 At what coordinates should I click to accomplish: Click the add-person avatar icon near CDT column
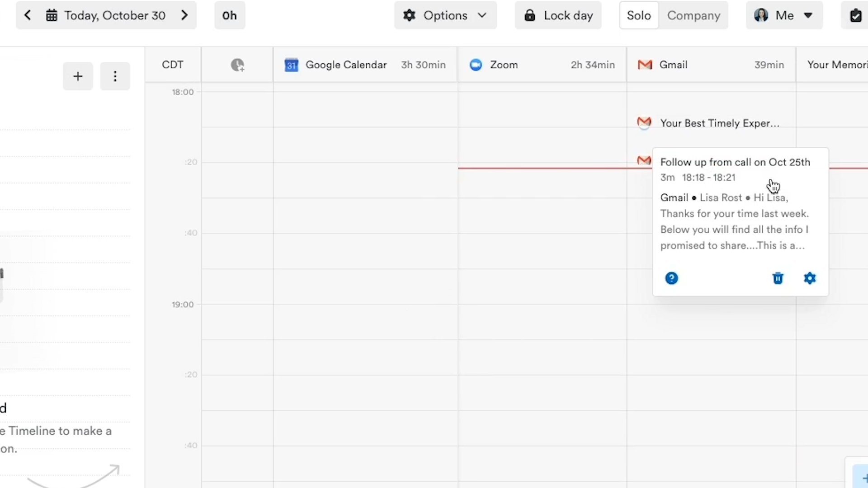point(237,65)
